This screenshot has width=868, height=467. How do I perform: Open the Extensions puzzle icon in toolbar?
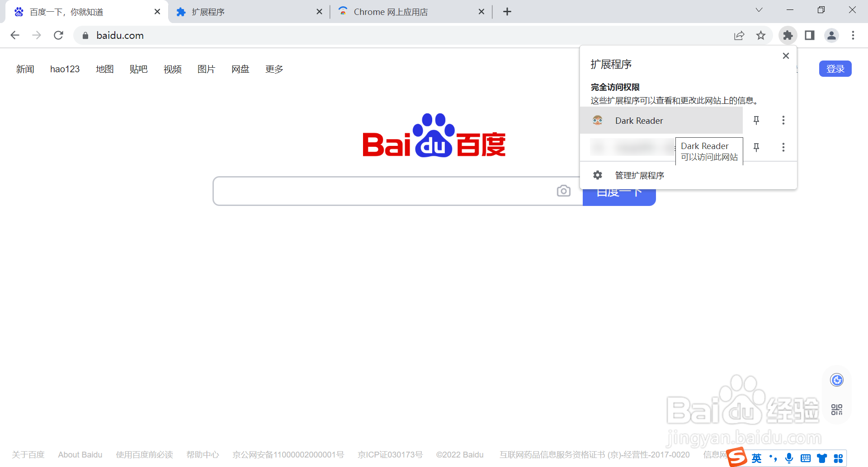coord(788,35)
